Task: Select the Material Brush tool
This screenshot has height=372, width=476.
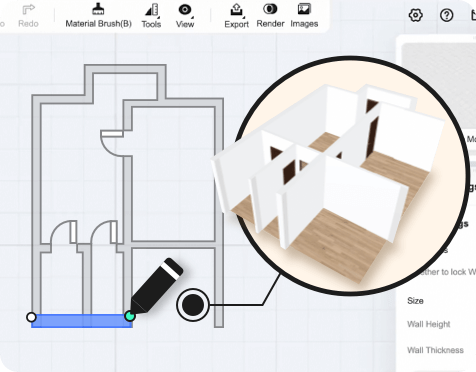Action: [x=98, y=9]
